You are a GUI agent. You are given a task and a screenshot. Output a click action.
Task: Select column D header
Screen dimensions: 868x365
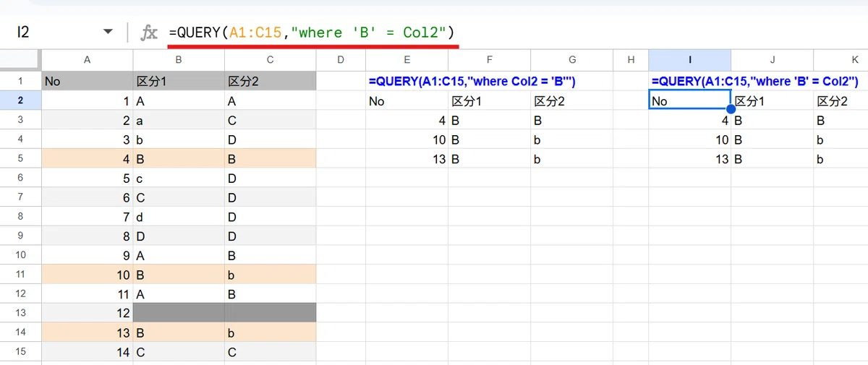tap(341, 60)
